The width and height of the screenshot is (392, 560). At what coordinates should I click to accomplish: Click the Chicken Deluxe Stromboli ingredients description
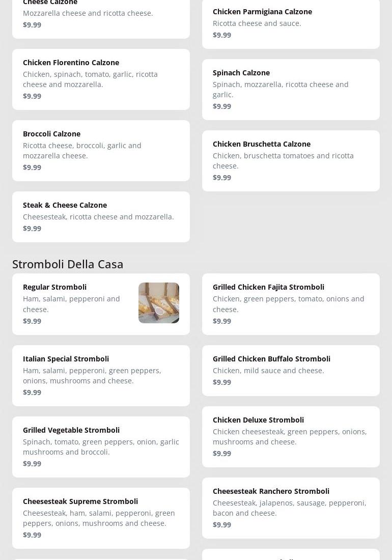(290, 437)
